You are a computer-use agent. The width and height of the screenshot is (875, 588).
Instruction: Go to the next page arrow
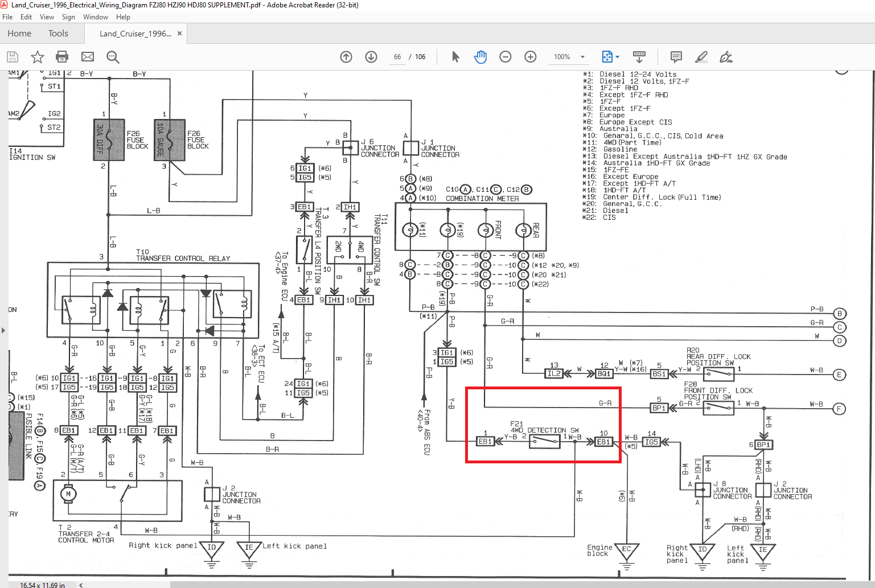[371, 57]
